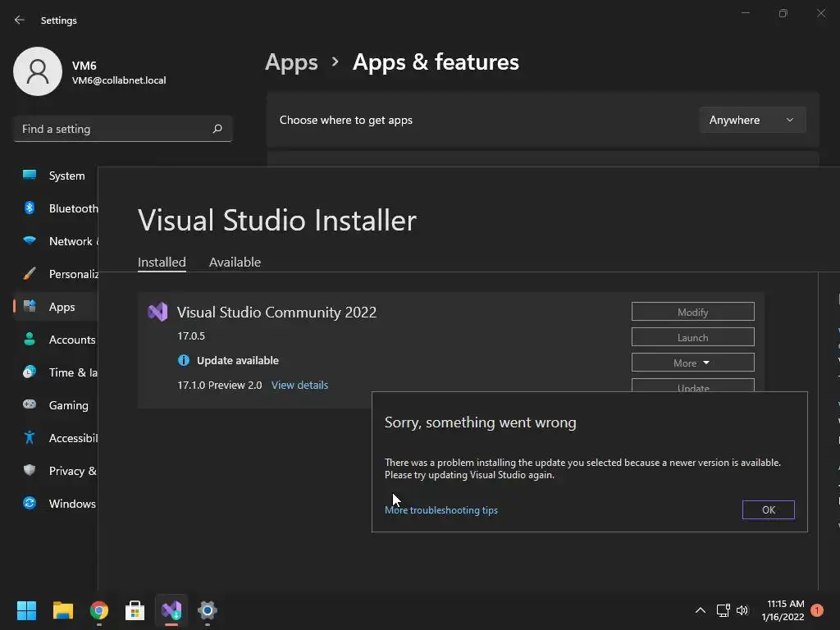
Task: Open Google Chrome from the taskbar
Action: coord(99,610)
